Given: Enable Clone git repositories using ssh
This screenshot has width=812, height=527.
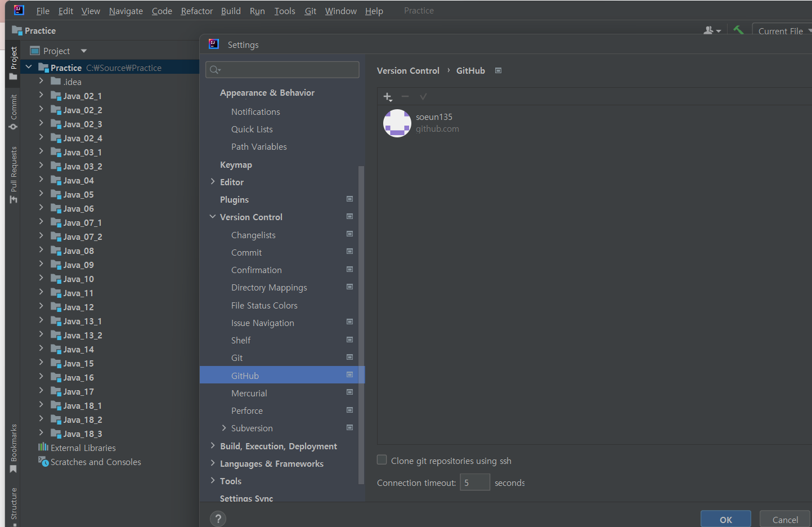Looking at the screenshot, I should (x=382, y=460).
